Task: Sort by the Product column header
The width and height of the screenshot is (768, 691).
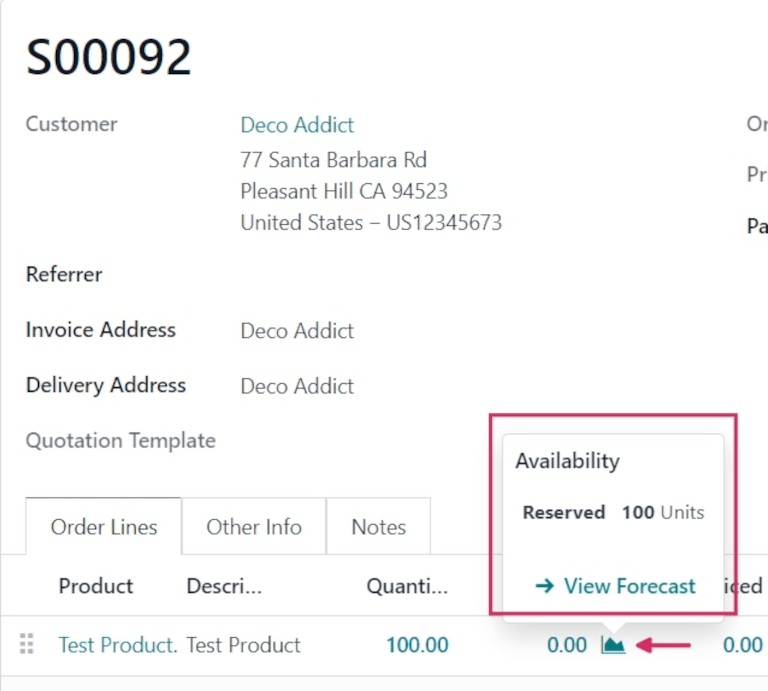Action: point(96,586)
